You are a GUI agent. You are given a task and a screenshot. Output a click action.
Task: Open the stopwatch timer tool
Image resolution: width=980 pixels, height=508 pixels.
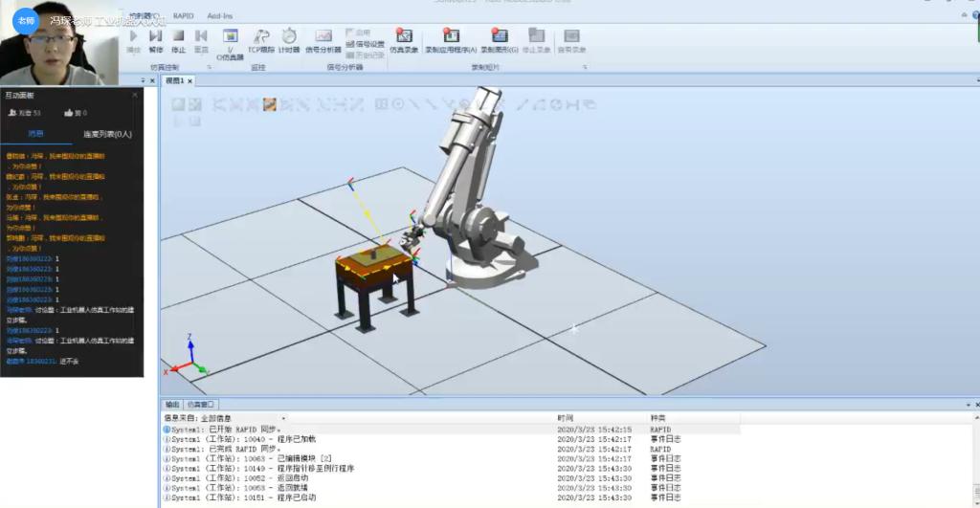tap(288, 39)
